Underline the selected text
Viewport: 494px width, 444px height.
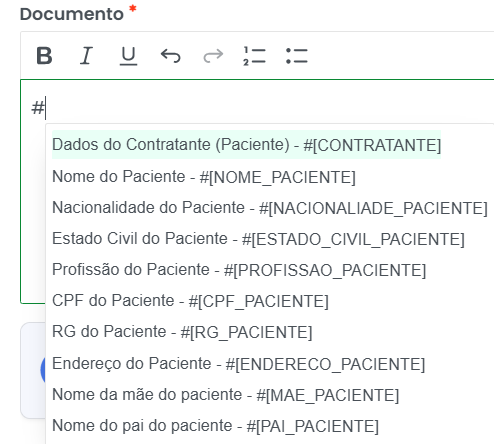[128, 55]
